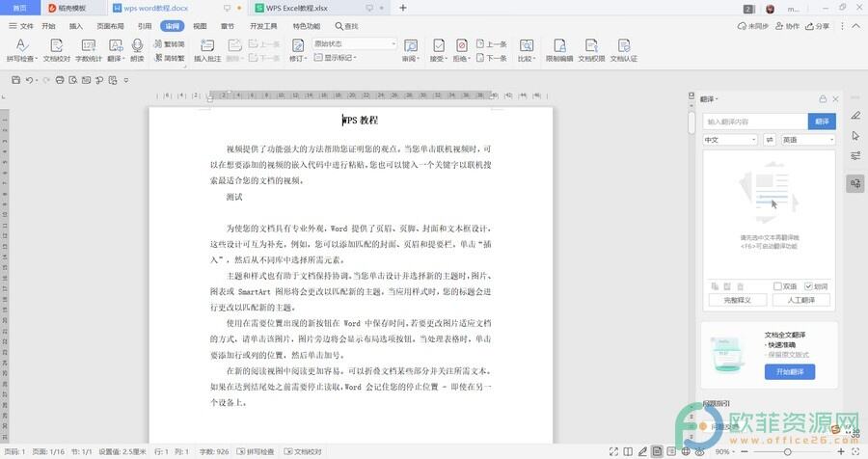Select the pen icon in right sidebar

tap(855, 115)
